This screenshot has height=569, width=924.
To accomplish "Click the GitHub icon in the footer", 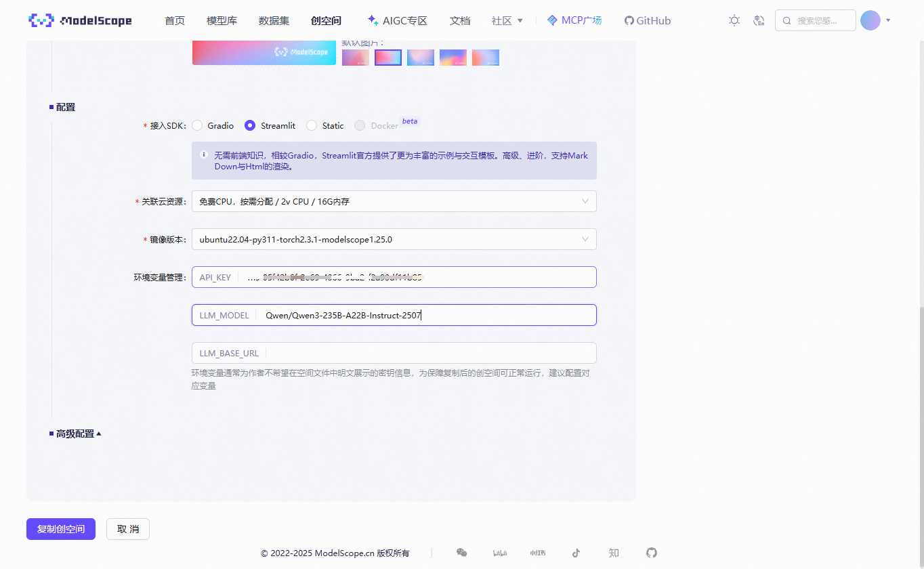I will coord(652,553).
